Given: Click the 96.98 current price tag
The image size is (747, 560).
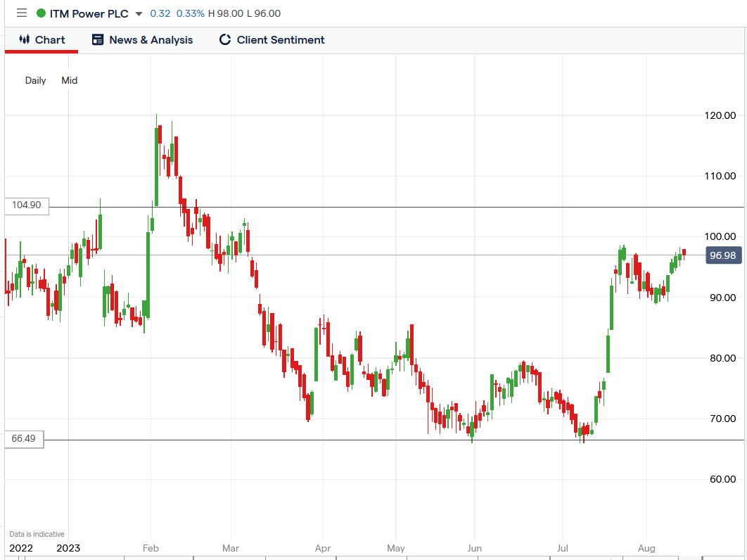Looking at the screenshot, I should (723, 255).
